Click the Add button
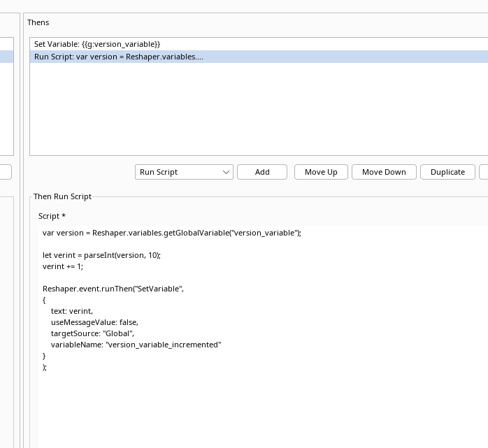Viewport: 488px width, 448px height. 262,172
